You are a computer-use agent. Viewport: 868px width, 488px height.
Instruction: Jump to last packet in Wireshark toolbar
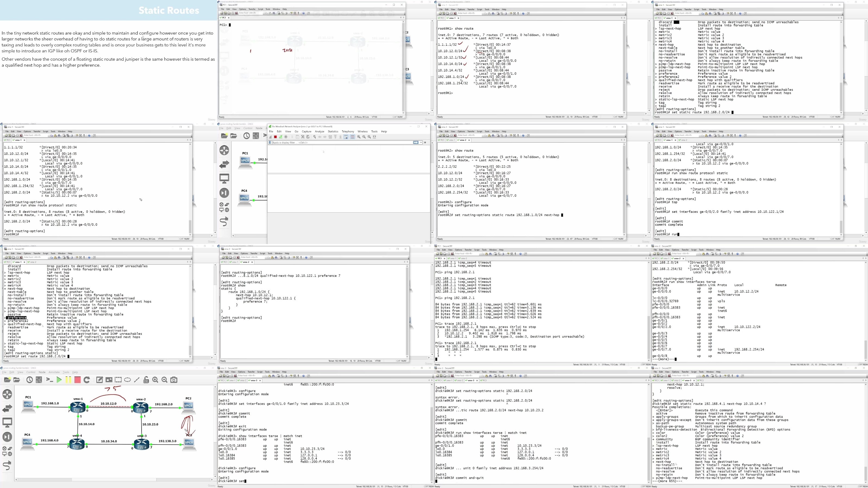pos(341,137)
